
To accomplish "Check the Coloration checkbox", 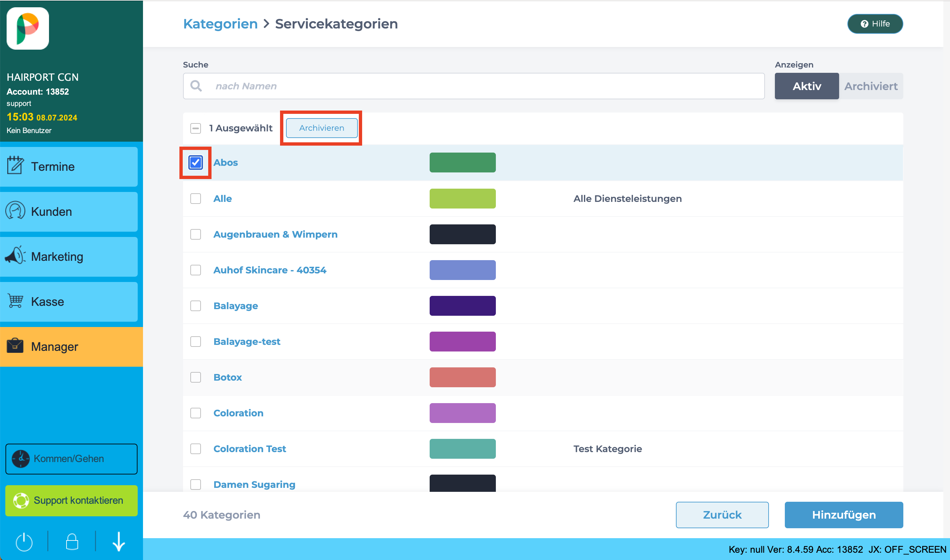I will point(195,413).
